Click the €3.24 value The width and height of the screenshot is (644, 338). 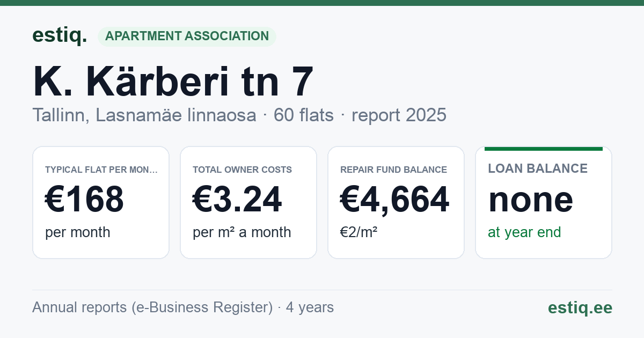tap(237, 200)
